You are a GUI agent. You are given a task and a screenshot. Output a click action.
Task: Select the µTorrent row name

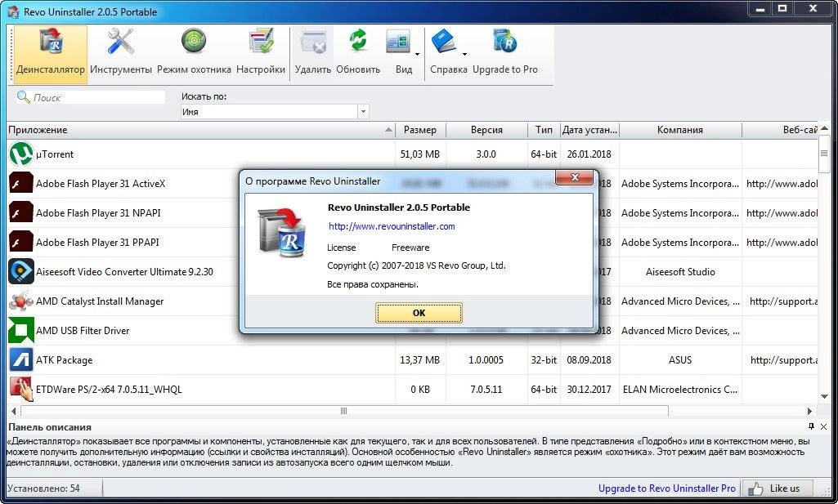coord(55,154)
